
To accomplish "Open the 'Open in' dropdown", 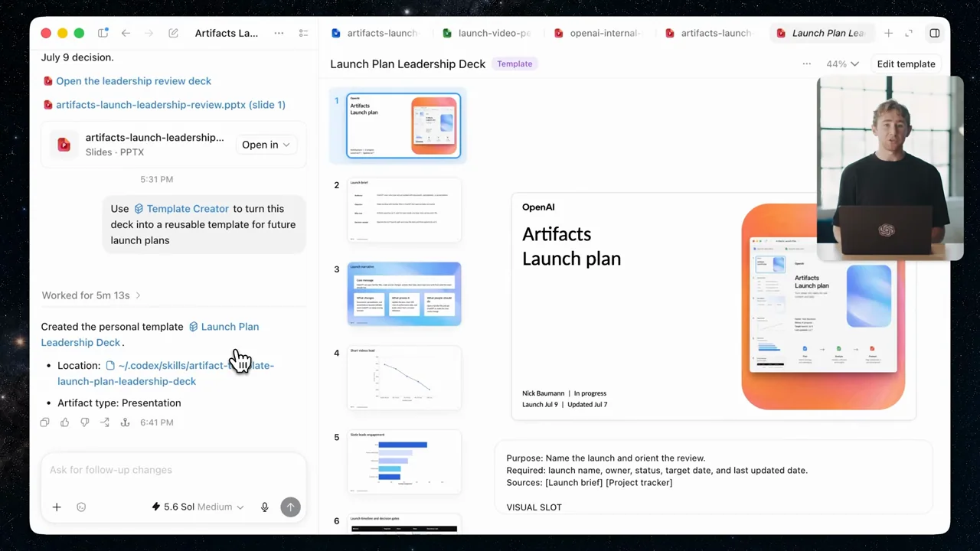I will coord(266,145).
